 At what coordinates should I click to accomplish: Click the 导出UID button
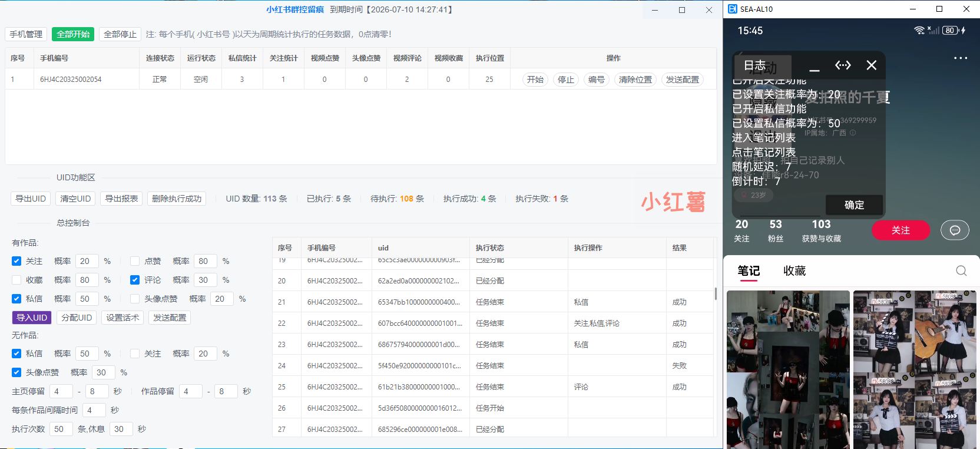pos(31,199)
